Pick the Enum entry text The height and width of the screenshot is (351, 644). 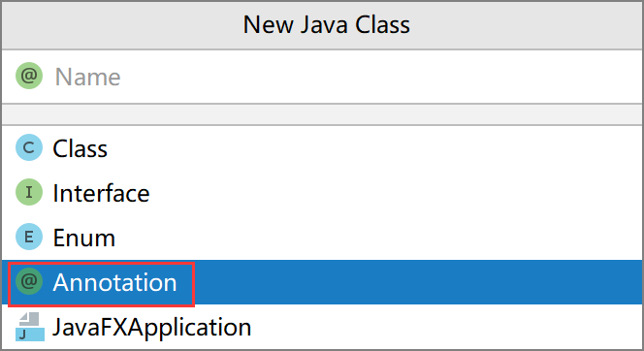pyautogui.click(x=83, y=238)
